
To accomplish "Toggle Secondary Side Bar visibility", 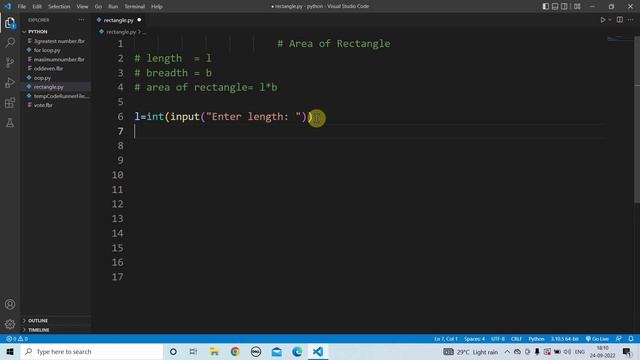I will (564, 7).
